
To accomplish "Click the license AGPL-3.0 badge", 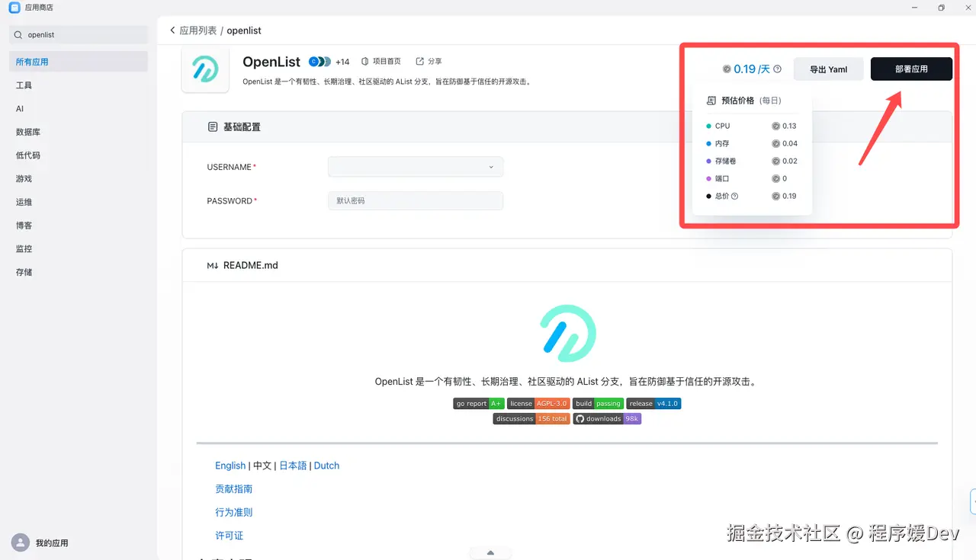I will coord(538,404).
